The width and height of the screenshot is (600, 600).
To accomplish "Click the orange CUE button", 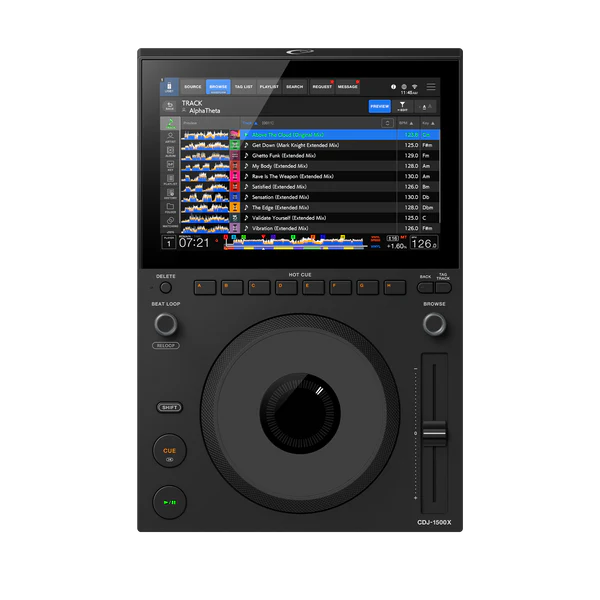I will pos(170,451).
